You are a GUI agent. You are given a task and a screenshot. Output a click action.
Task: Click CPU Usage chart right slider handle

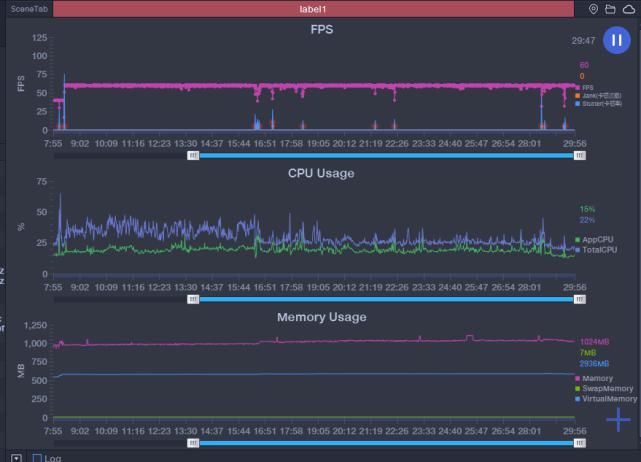574,298
